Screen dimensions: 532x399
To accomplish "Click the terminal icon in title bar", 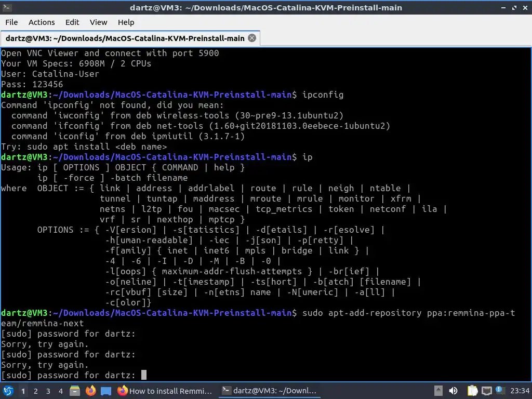I will pyautogui.click(x=7, y=7).
